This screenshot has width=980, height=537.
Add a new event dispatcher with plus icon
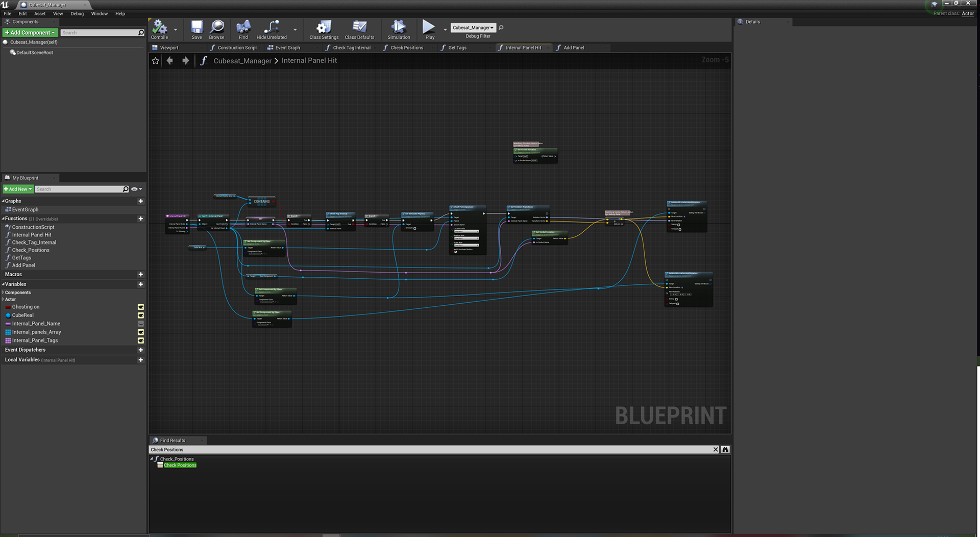coord(140,350)
